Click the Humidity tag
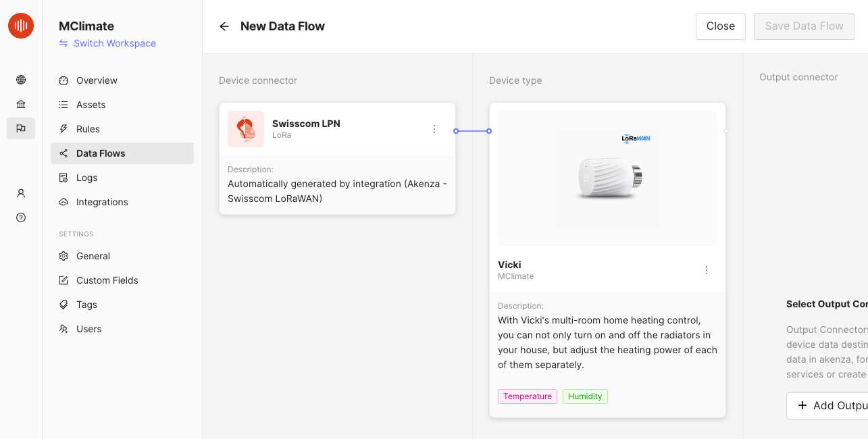The height and width of the screenshot is (439, 868). [x=585, y=396]
